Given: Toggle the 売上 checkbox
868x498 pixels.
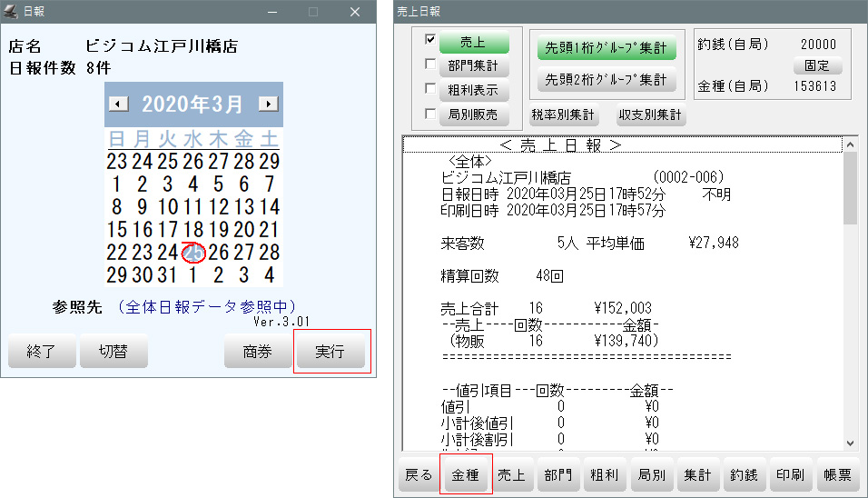Looking at the screenshot, I should coord(430,40).
